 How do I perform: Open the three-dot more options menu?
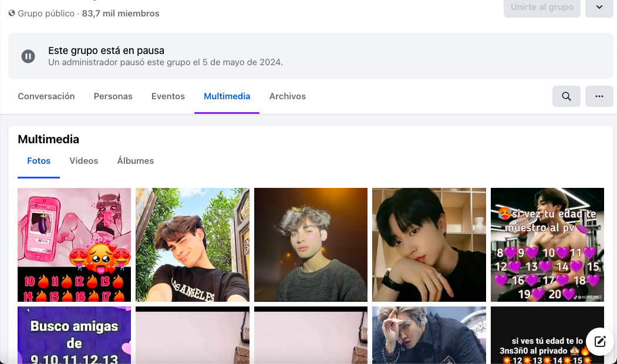coord(599,96)
